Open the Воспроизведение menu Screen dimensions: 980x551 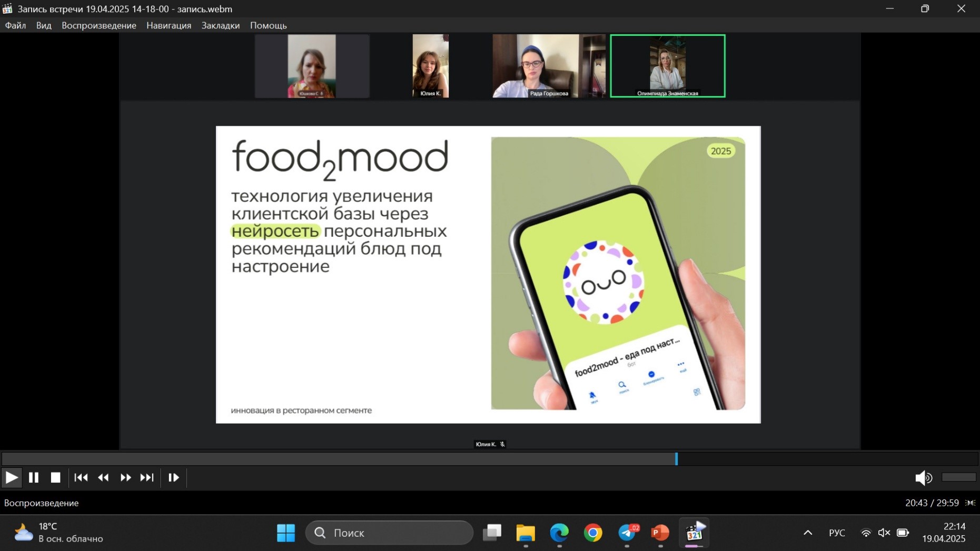pos(99,25)
